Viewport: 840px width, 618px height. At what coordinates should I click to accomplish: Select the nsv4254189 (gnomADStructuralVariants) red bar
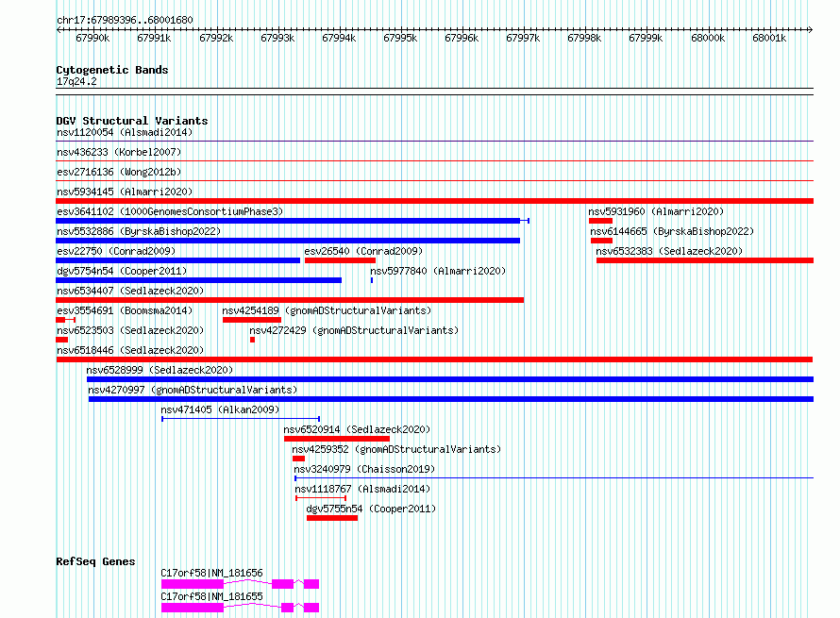pos(252,320)
